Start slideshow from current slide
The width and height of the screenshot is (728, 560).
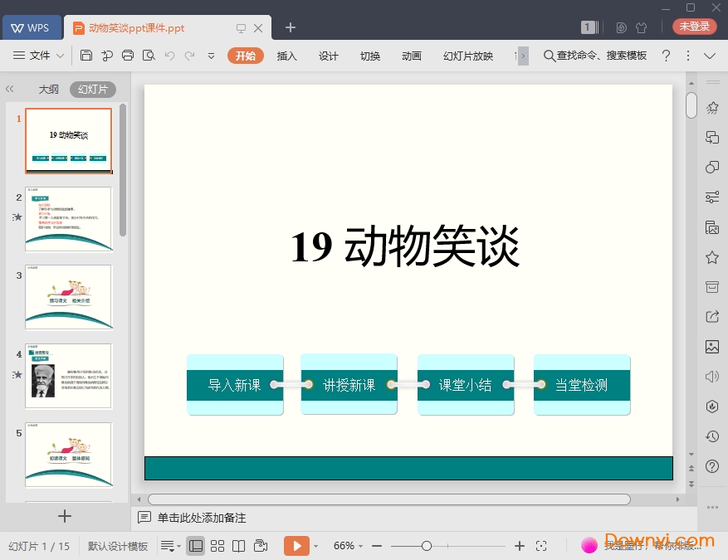tap(297, 545)
